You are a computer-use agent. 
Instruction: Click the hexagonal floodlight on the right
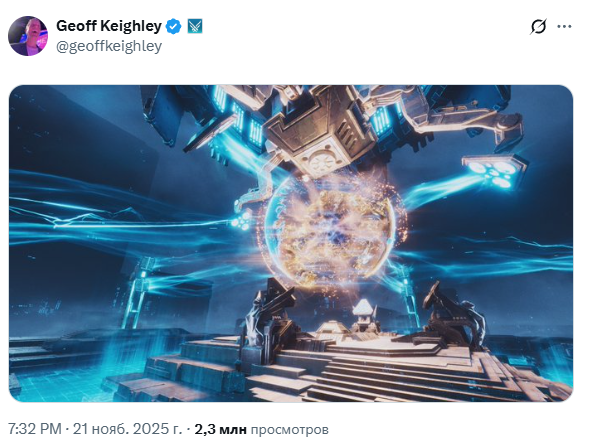point(494,171)
